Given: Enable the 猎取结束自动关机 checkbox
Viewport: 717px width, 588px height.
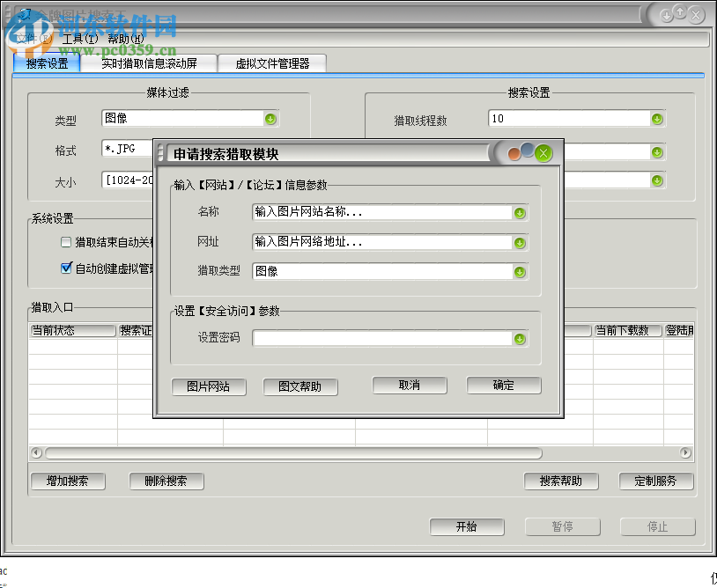Looking at the screenshot, I should tap(65, 239).
